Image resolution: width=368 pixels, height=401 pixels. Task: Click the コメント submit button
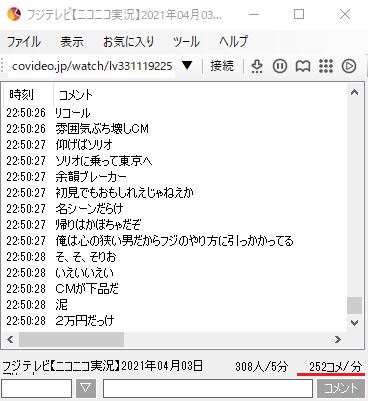tap(340, 388)
